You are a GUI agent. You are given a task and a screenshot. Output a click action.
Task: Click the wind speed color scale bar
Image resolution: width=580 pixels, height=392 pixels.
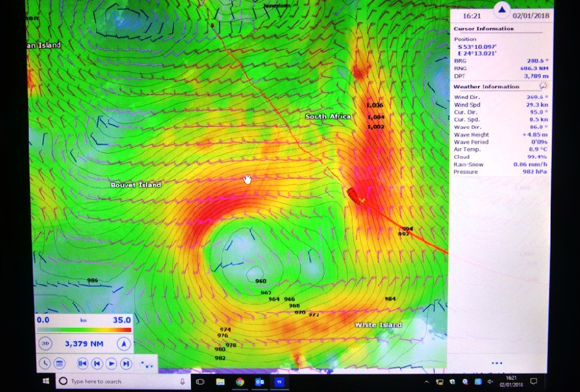pyautogui.click(x=83, y=329)
